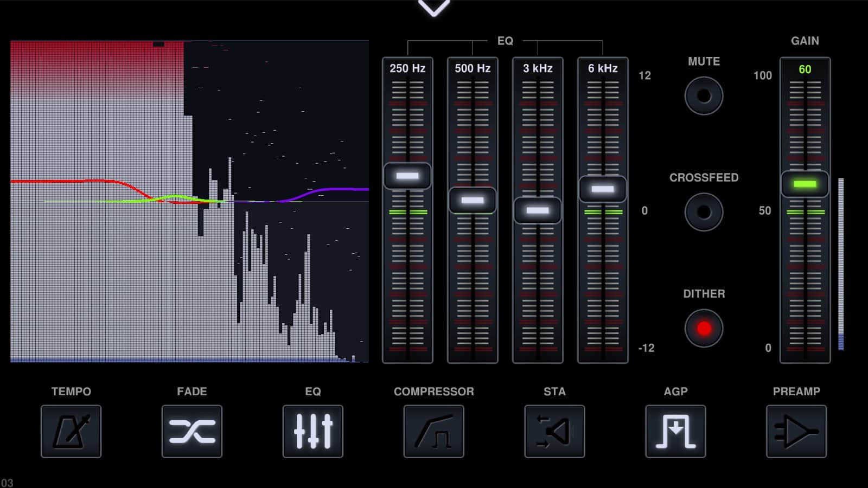This screenshot has height=488, width=868.
Task: Click the 6 kHz slider knob
Action: 603,189
